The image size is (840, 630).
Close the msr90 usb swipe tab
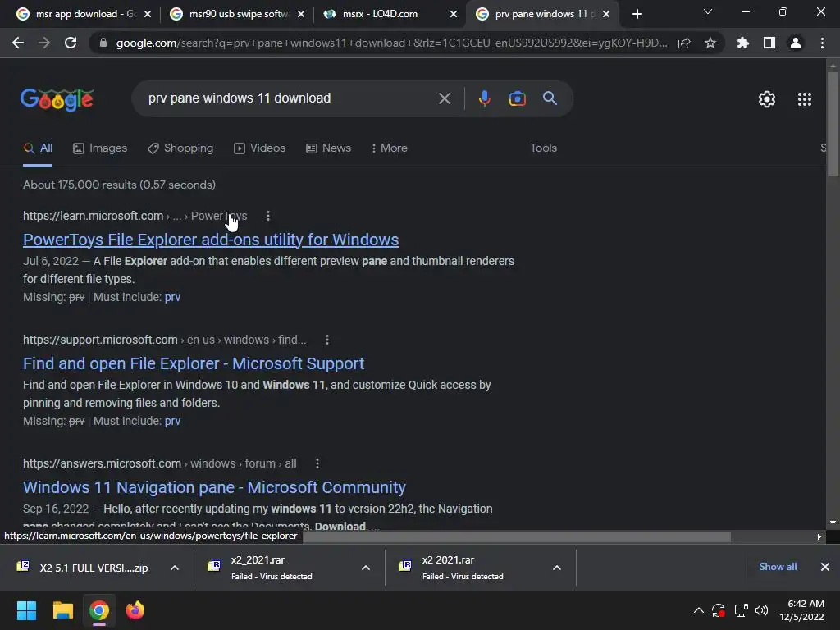301,15
